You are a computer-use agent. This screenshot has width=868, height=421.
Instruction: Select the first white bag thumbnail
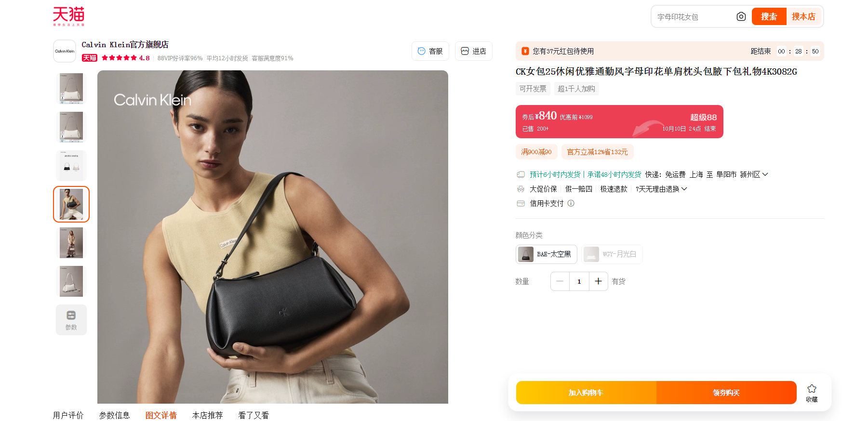point(71,89)
